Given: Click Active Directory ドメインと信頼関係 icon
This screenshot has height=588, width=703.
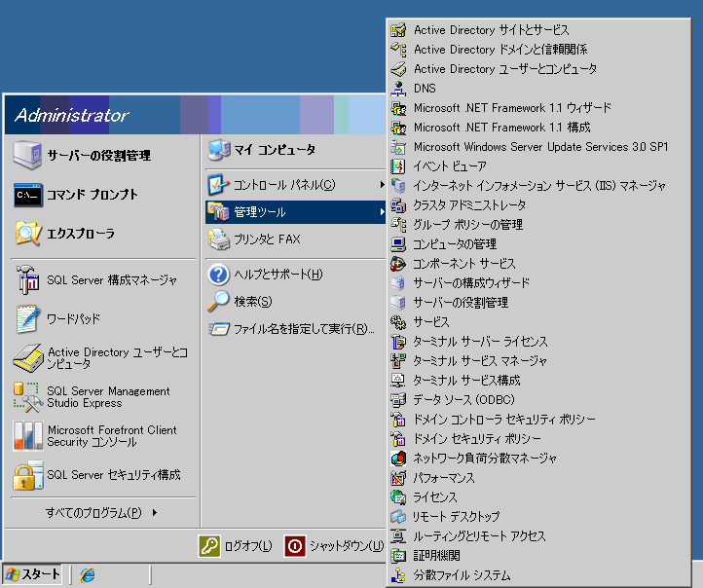Looking at the screenshot, I should (398, 50).
